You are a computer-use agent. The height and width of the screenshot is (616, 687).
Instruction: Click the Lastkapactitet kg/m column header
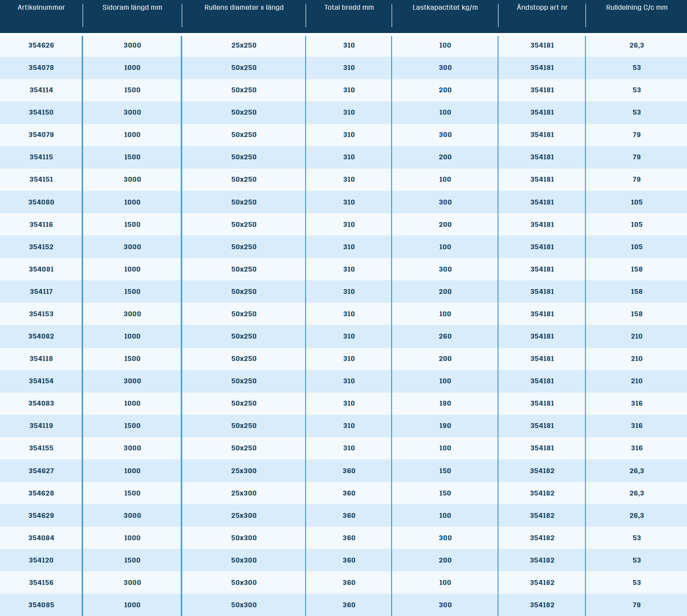(x=445, y=8)
